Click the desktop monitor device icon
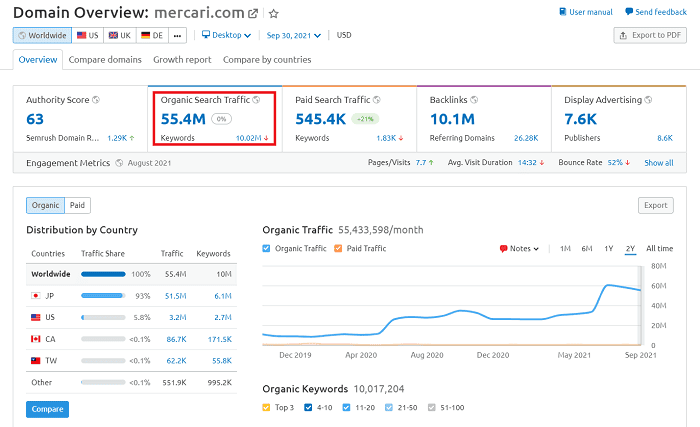Screen dimensions: 700x427 pos(206,34)
